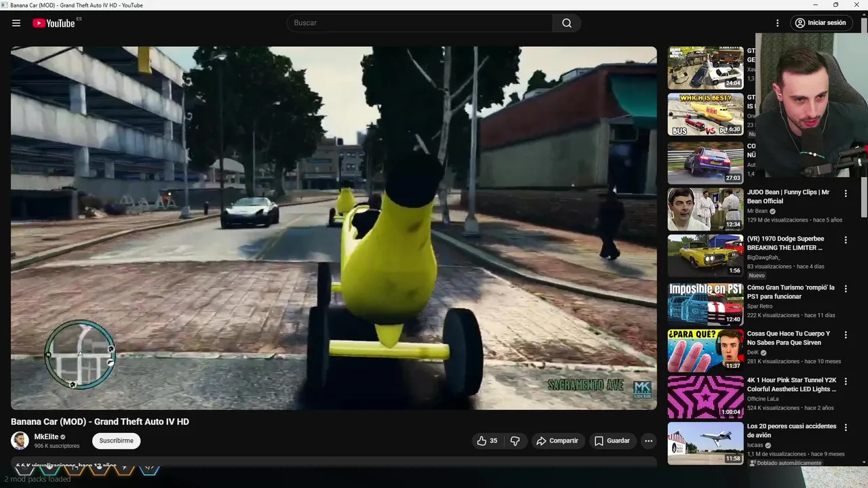Open more actions menu under video
868x488 pixels.
[648, 441]
